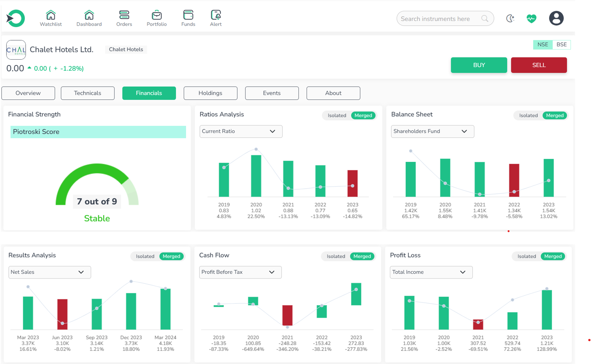Open the Events tab
Image resolution: width=591 pixels, height=364 pixels.
pyautogui.click(x=272, y=93)
